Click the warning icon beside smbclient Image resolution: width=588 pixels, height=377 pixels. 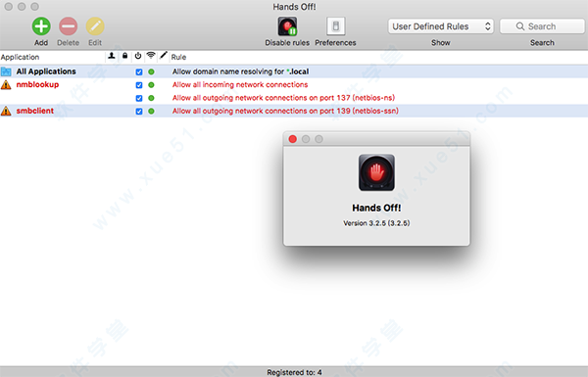[6, 111]
